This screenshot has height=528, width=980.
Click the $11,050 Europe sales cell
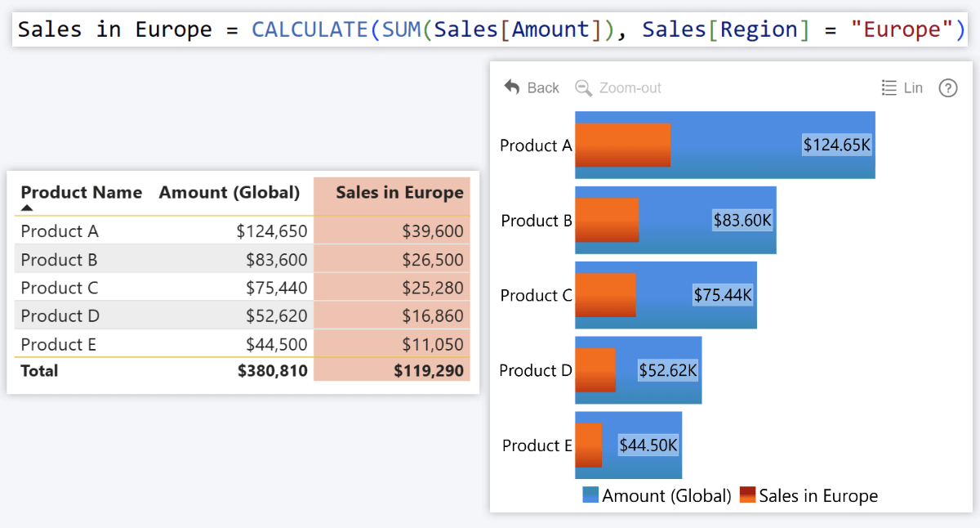(x=433, y=344)
